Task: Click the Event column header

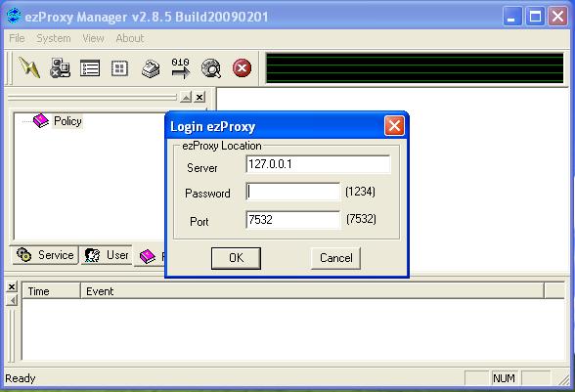Action: click(x=313, y=291)
